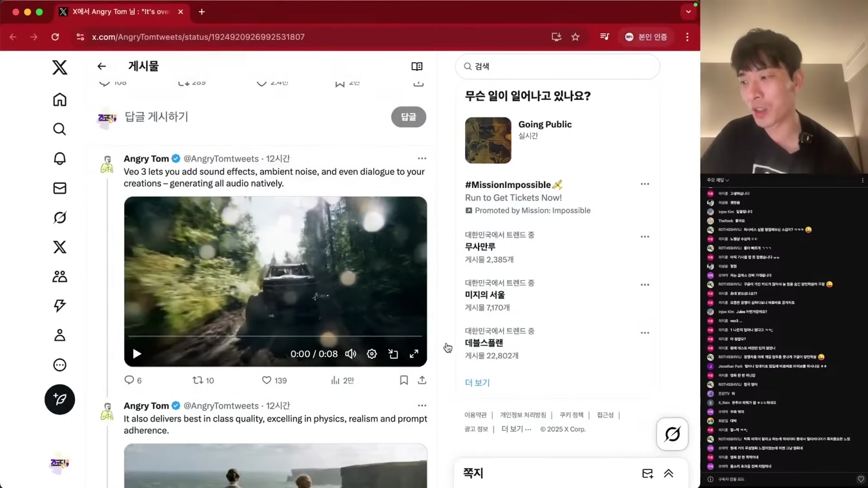Compose a new post with feather button
This screenshot has height=488, width=868.
click(59, 400)
